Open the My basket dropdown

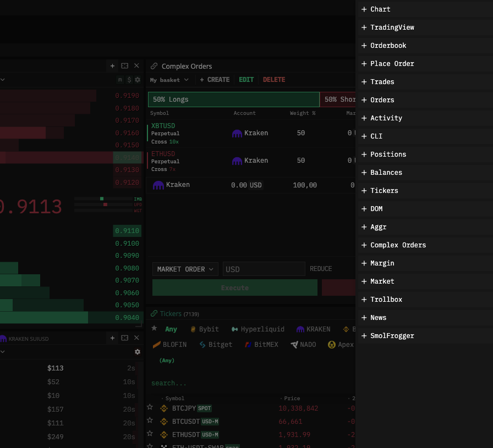click(x=169, y=80)
